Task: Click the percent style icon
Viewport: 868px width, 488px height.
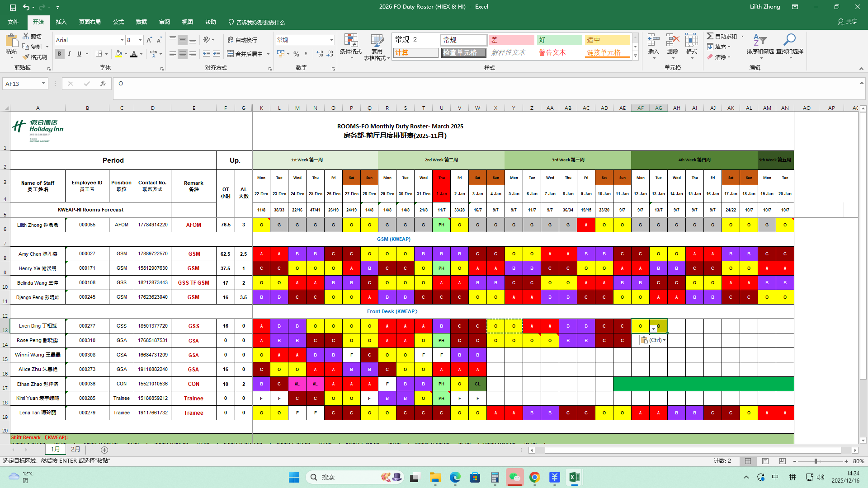Action: 296,54
